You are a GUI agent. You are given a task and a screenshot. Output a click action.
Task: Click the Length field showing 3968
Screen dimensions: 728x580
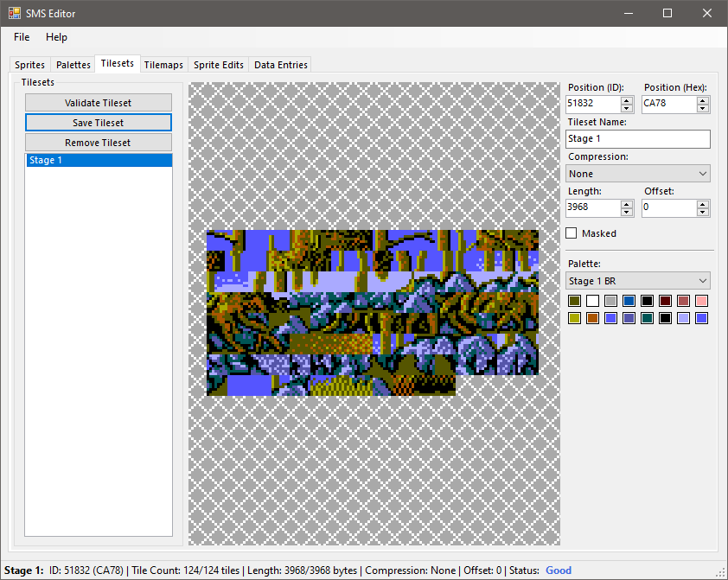click(x=593, y=207)
